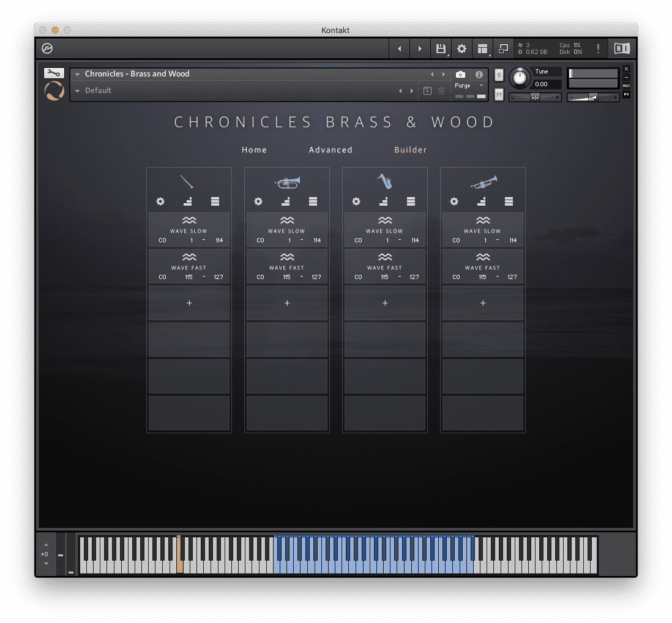Select the saxophone instrument icon
Screen dimensions: 672x623
[x=385, y=182]
